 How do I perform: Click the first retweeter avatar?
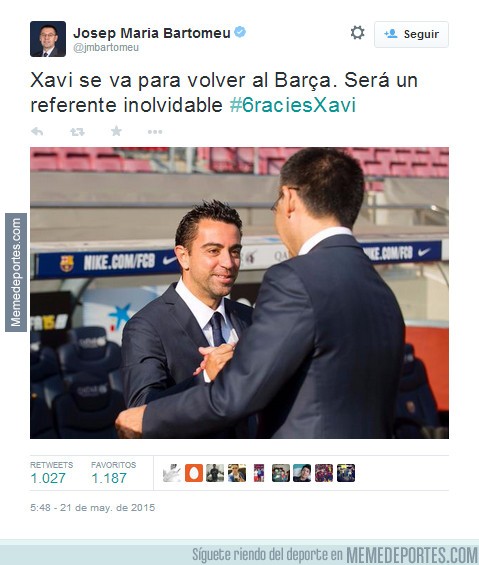[x=172, y=473]
